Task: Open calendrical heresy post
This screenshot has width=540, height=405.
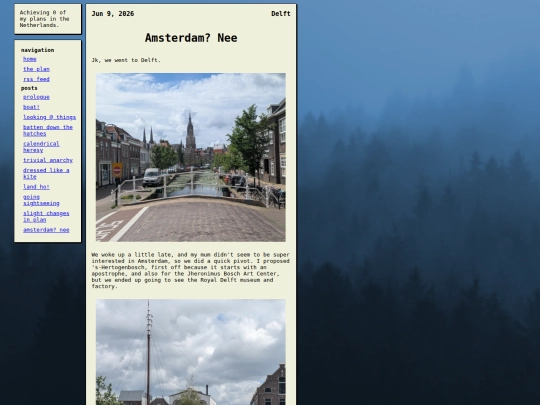Action: pyautogui.click(x=41, y=147)
